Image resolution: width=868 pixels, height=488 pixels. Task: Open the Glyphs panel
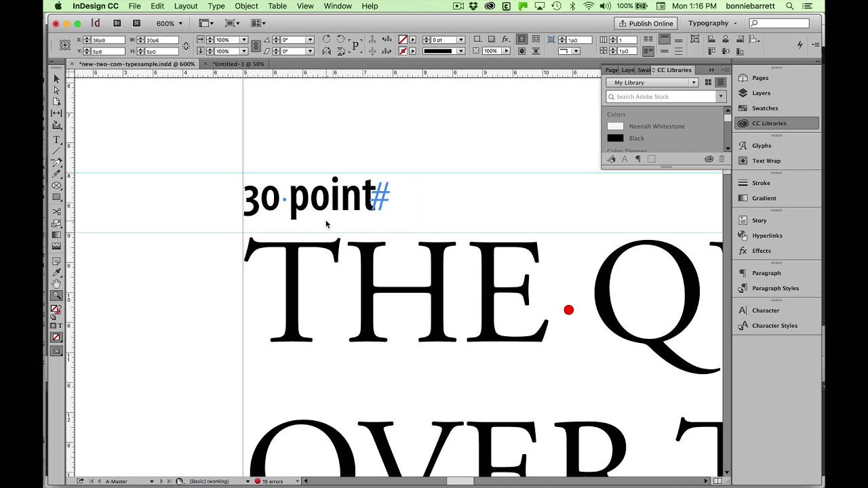click(x=761, y=146)
